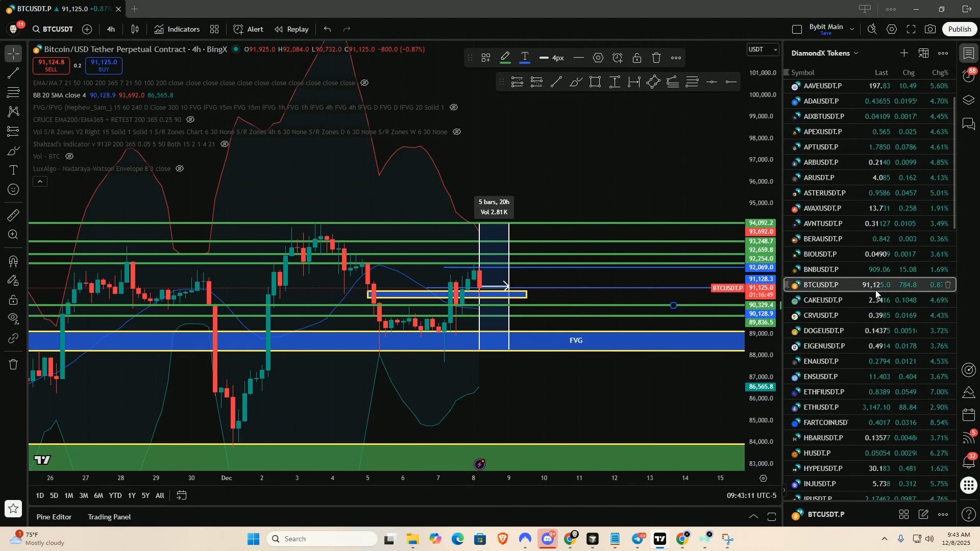The image size is (980, 551).
Task: Click the trash remove objects icon
Action: (14, 364)
